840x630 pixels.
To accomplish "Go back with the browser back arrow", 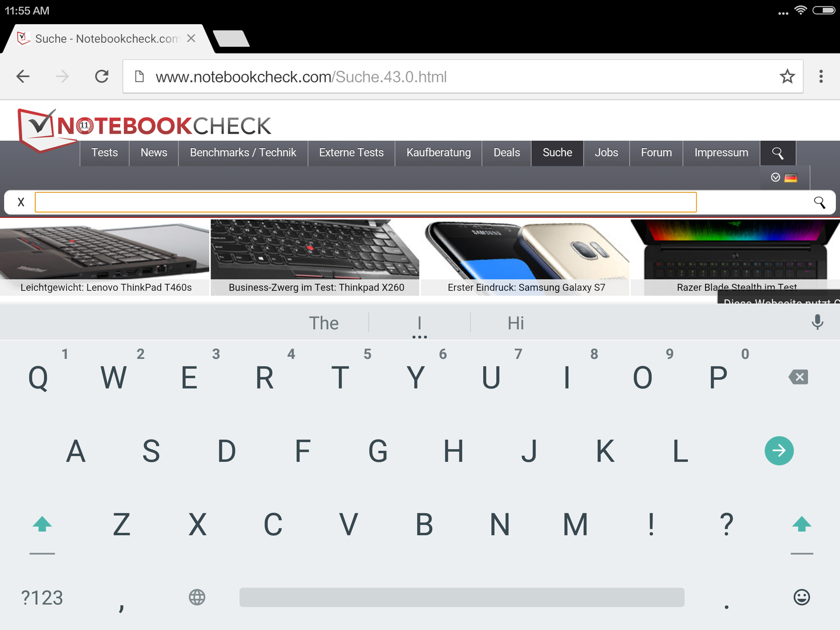I will coord(23,77).
